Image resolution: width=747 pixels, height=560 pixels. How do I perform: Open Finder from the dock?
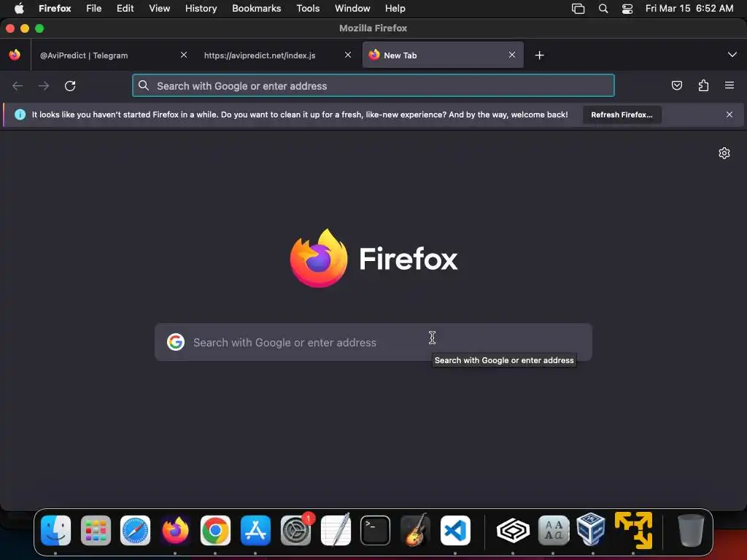(55, 530)
